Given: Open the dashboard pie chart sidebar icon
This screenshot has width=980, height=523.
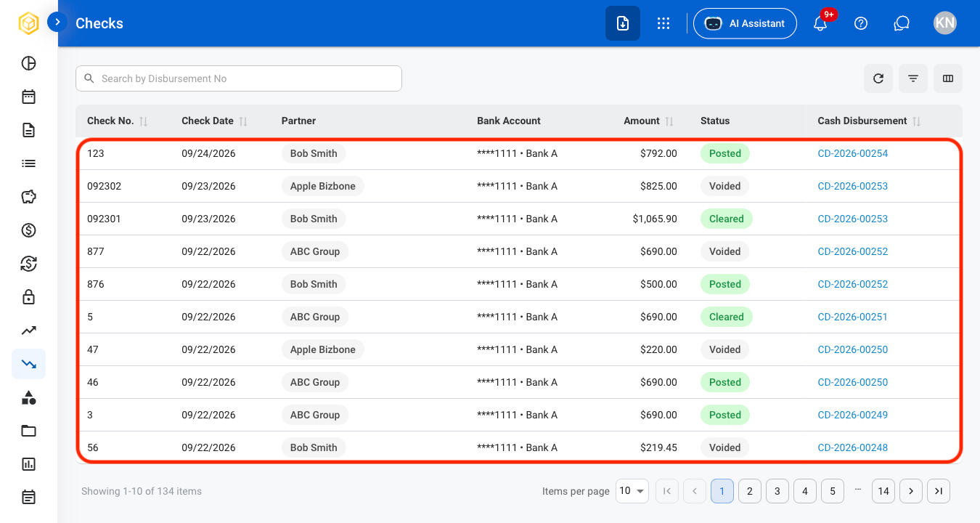Looking at the screenshot, I should pyautogui.click(x=28, y=63).
